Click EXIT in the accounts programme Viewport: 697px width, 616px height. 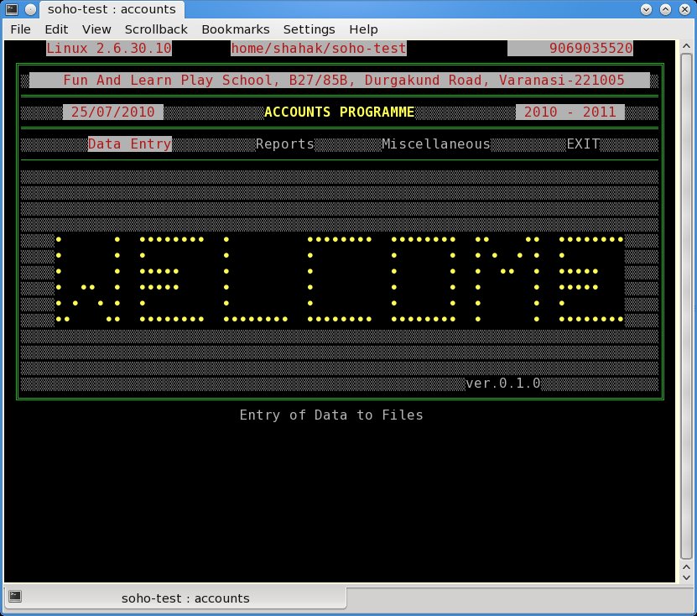pyautogui.click(x=583, y=144)
